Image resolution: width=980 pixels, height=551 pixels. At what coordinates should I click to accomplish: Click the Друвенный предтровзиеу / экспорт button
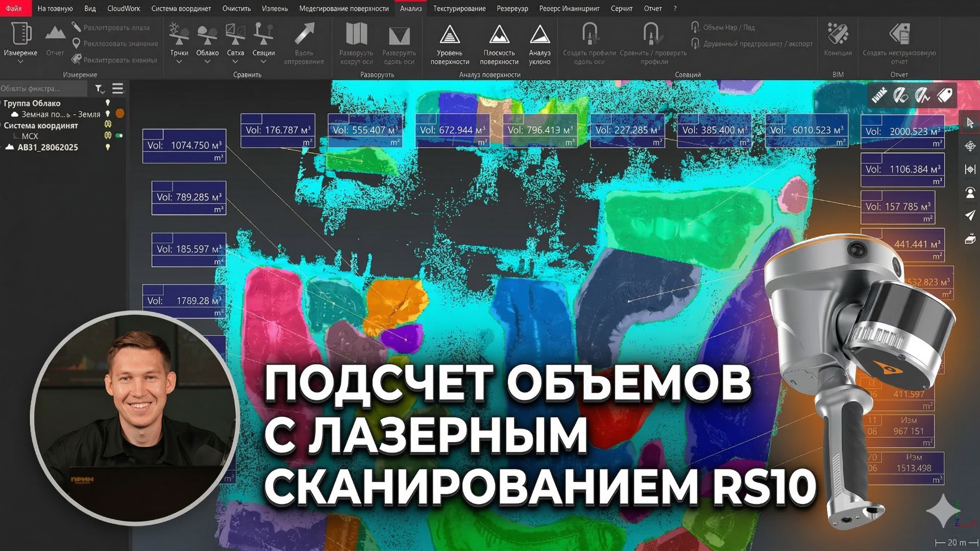click(x=752, y=43)
